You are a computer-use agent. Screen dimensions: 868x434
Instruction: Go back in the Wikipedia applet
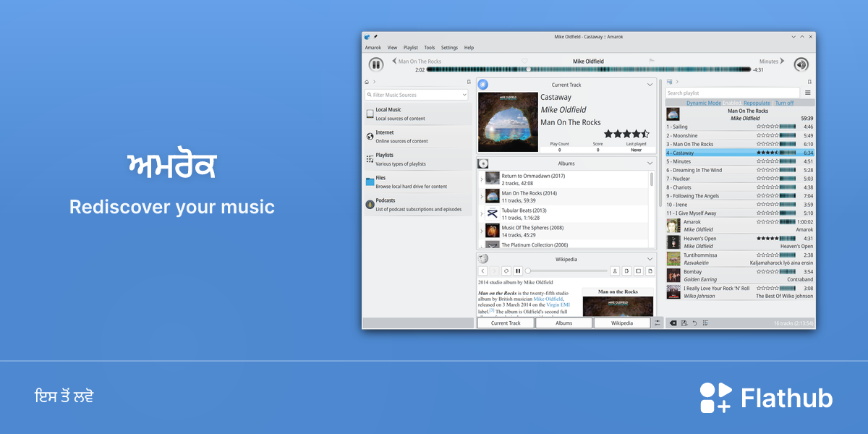[x=482, y=271]
